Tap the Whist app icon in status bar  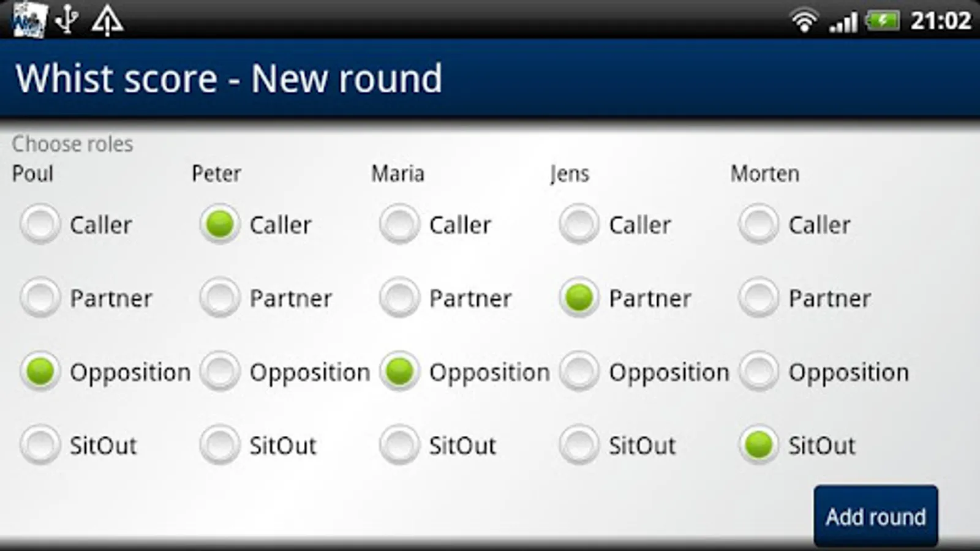click(x=29, y=20)
